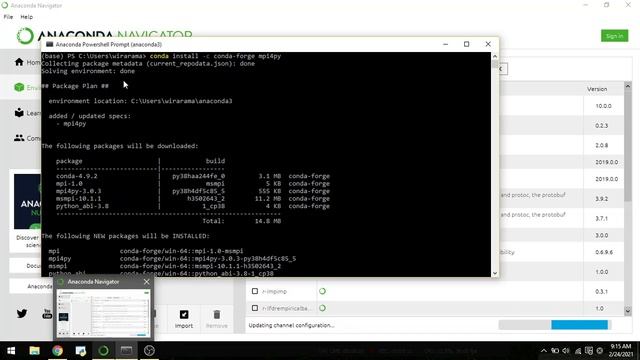Click the version value 0.2.3
The width and height of the screenshot is (640, 360).
[x=601, y=126]
